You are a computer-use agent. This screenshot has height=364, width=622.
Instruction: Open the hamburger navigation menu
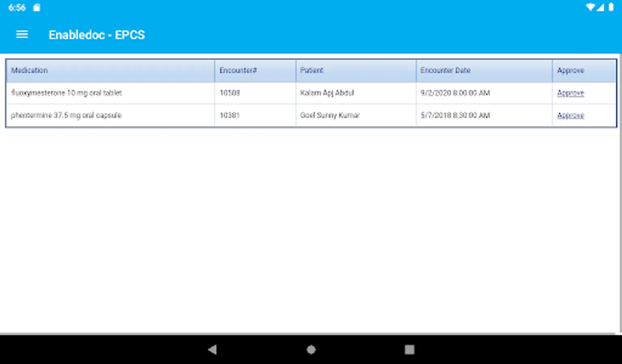pyautogui.click(x=22, y=35)
